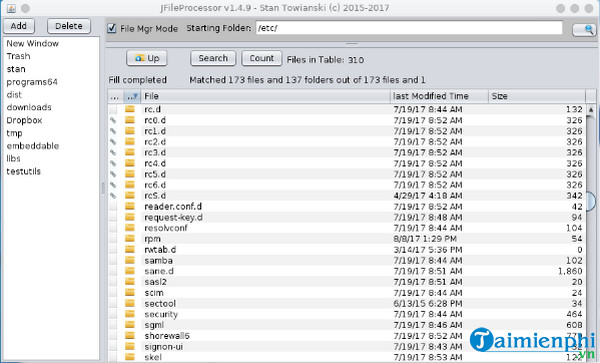The height and width of the screenshot is (363, 600).
Task: Go Up one folder level
Action: click(x=147, y=58)
